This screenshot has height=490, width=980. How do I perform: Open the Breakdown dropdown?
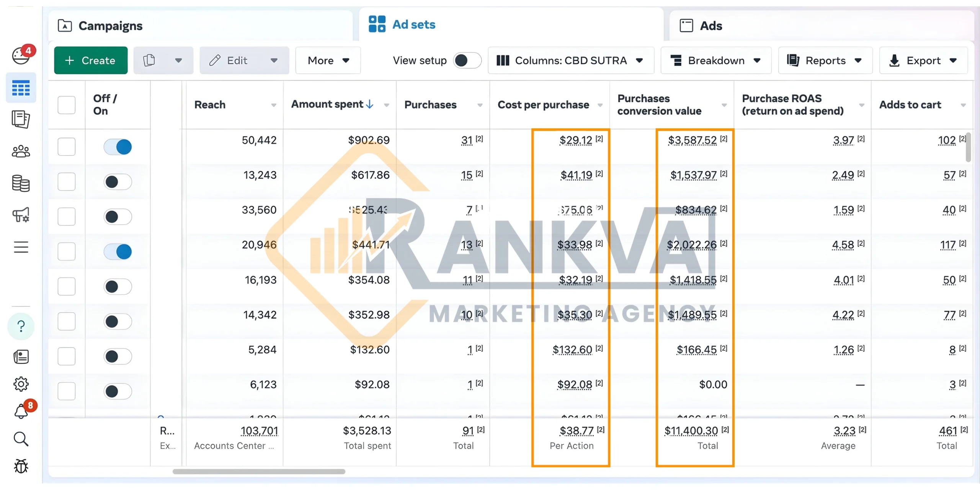point(716,60)
